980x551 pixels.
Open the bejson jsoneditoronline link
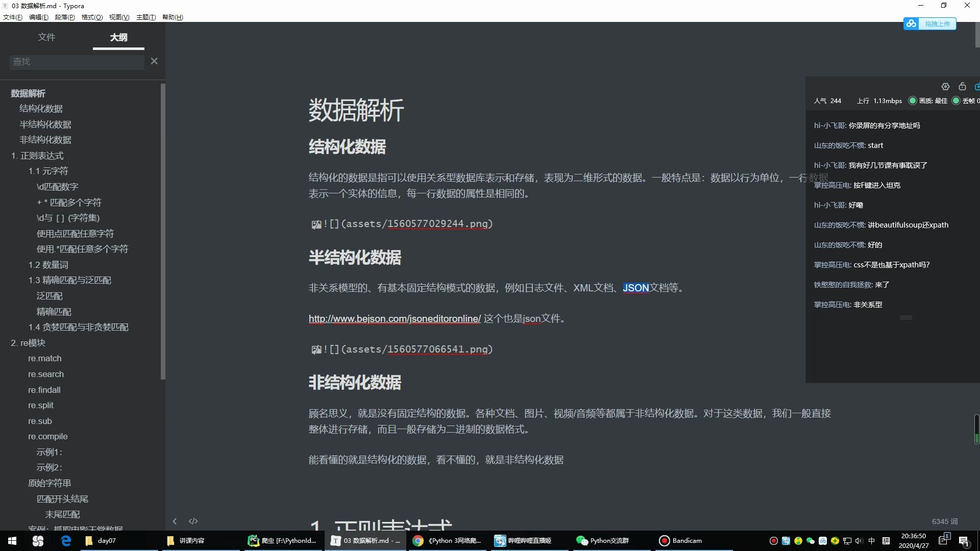(x=395, y=318)
